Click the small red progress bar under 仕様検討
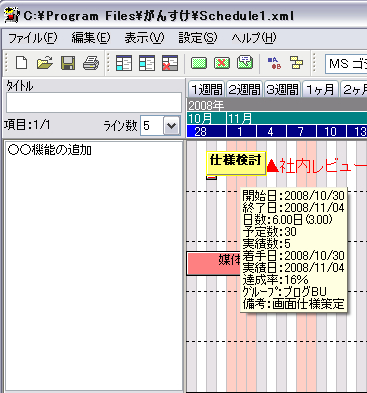The height and width of the screenshot is (393, 367). (x=211, y=177)
